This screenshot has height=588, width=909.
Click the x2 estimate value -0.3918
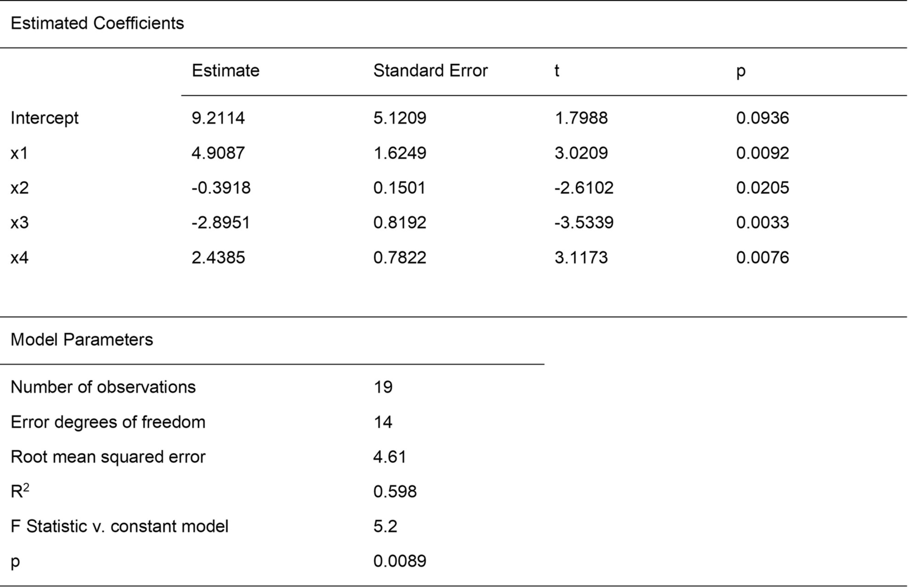(x=221, y=188)
